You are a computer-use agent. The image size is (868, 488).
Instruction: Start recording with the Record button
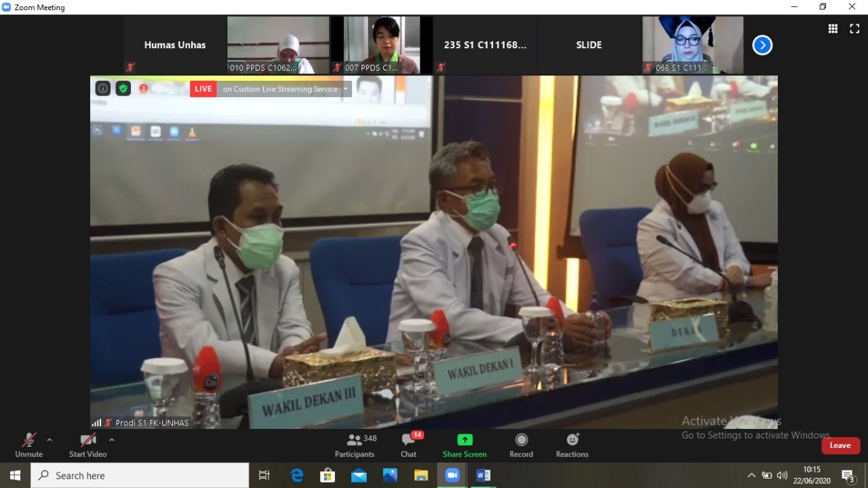(521, 445)
